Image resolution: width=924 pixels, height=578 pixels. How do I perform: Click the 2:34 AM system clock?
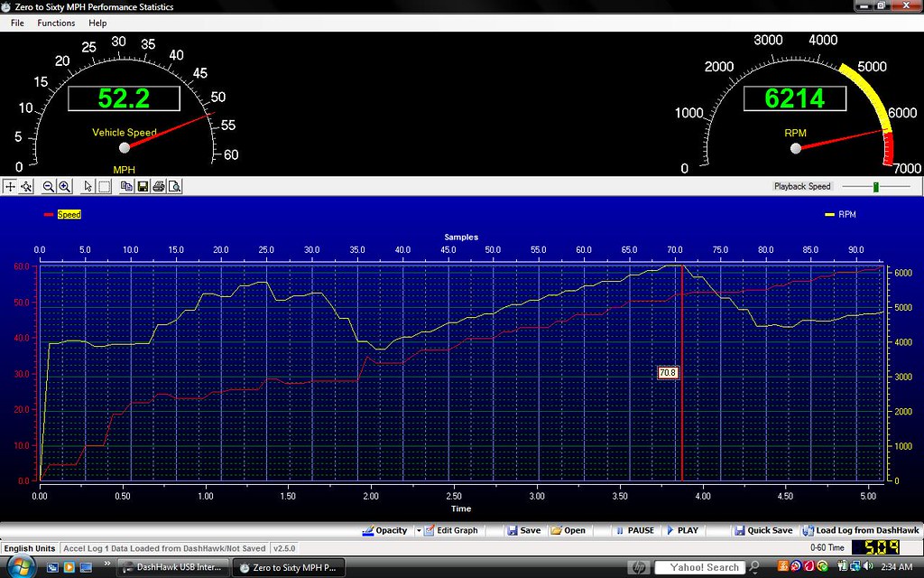896,567
